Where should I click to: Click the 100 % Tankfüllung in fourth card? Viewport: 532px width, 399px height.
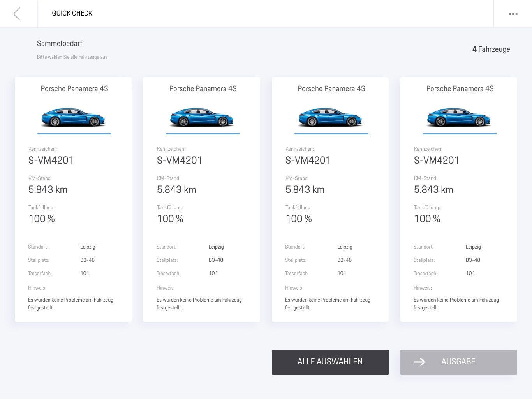427,219
